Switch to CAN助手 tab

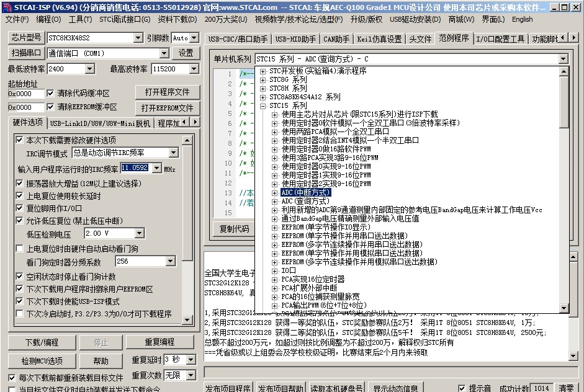pyautogui.click(x=336, y=39)
